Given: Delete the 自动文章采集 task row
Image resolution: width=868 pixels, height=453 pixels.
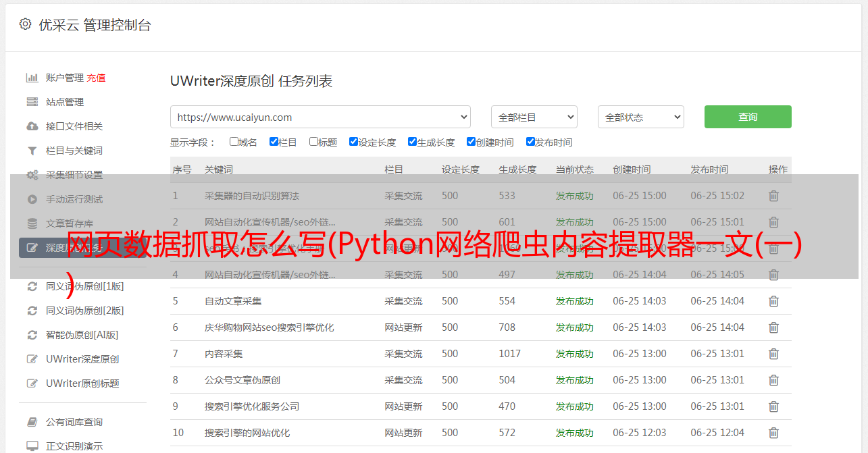Looking at the screenshot, I should (x=774, y=301).
